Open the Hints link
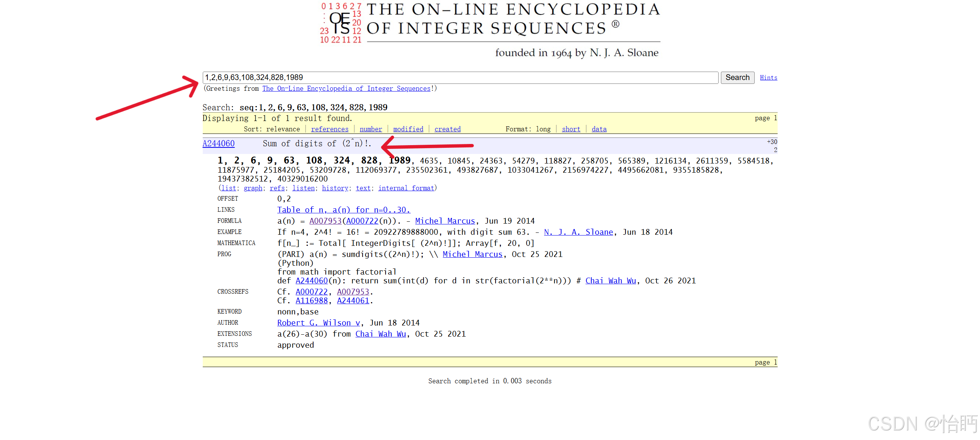 pyautogui.click(x=768, y=78)
